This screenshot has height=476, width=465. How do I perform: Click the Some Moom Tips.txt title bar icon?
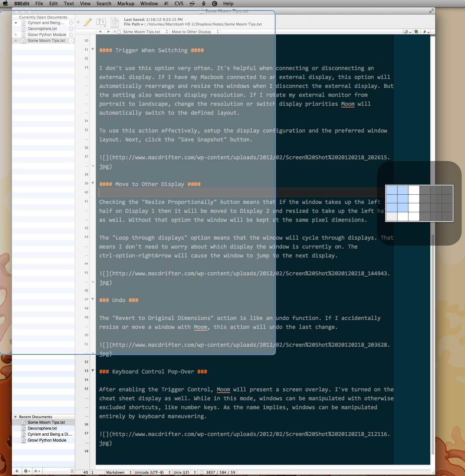point(201,11)
